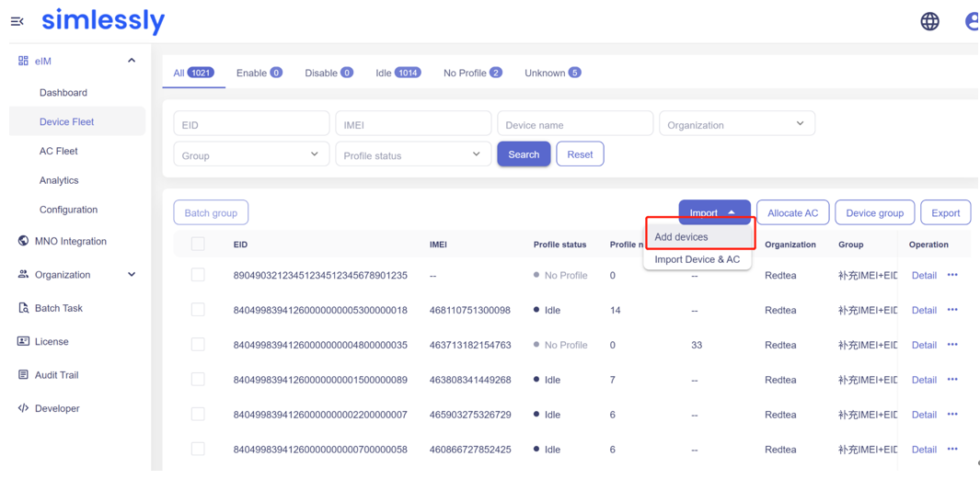This screenshot has width=980, height=479.
Task: Switch to the No Profile tab
Action: tap(473, 73)
